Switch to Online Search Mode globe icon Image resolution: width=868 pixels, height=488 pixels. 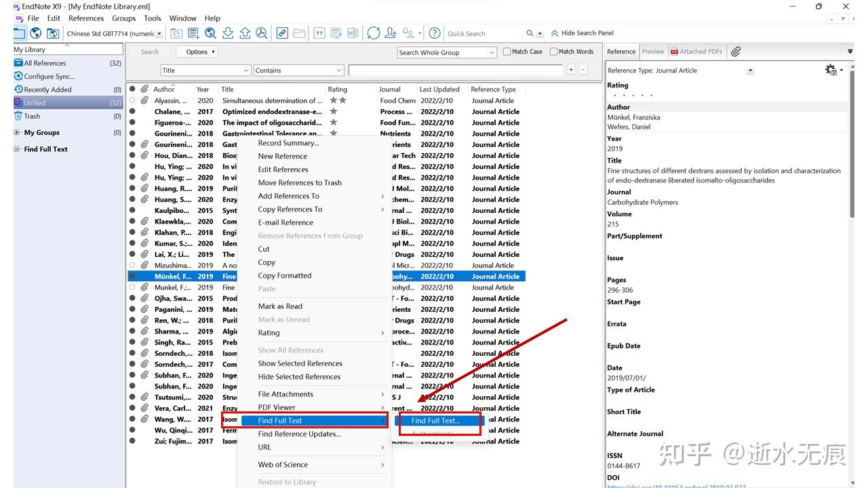click(x=36, y=33)
